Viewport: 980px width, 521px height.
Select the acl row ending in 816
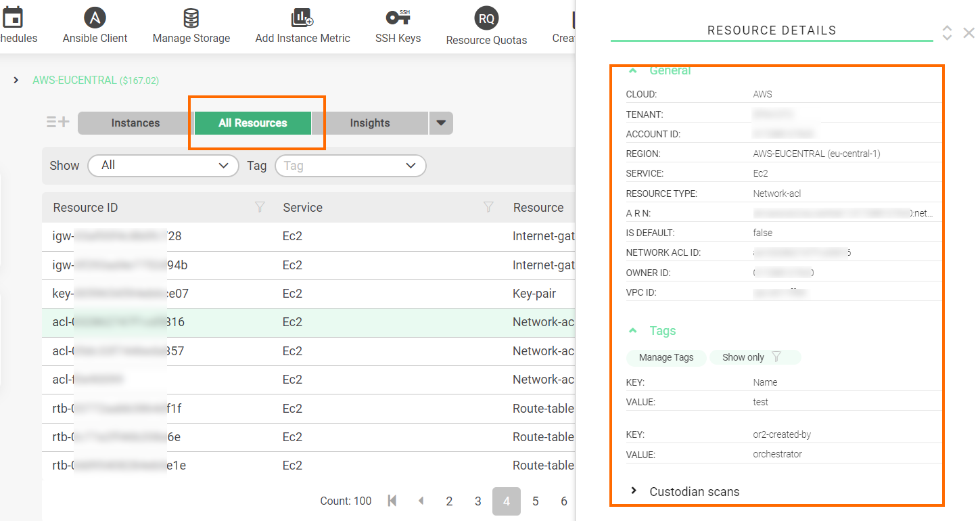tap(308, 322)
